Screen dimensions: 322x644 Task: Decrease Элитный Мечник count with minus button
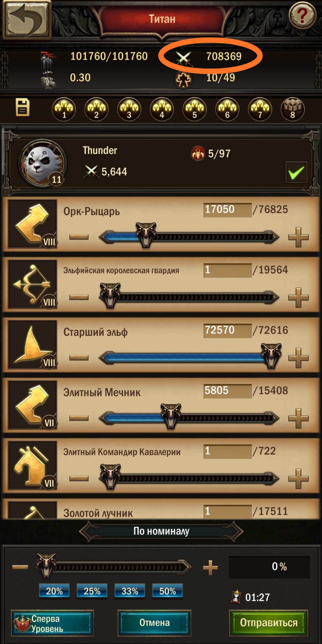[79, 418]
